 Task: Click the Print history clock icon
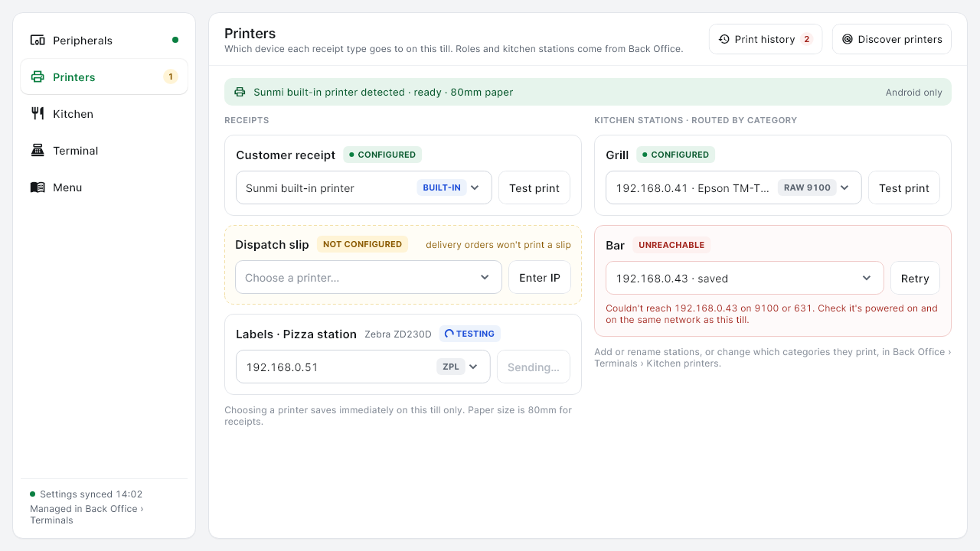pos(724,39)
